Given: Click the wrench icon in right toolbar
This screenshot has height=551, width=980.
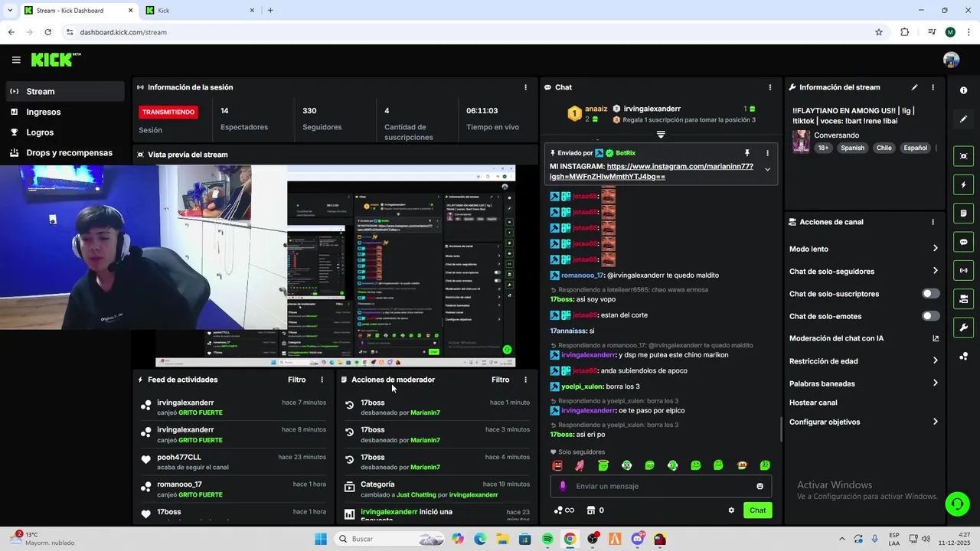Looking at the screenshot, I should (963, 328).
